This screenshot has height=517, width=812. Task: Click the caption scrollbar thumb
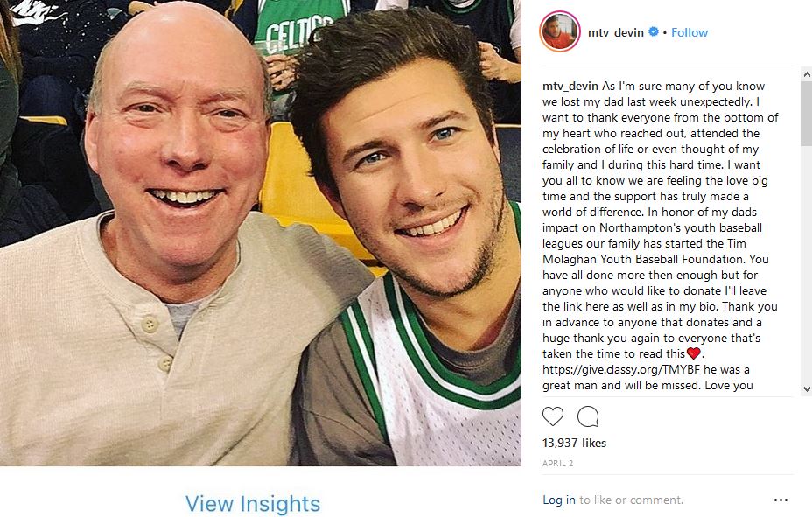[806, 114]
